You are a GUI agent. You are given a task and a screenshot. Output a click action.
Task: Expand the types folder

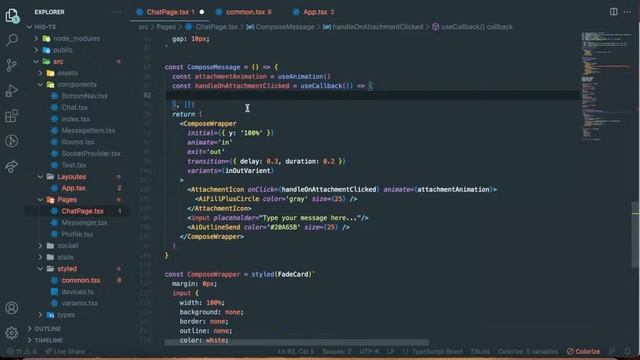[66, 315]
